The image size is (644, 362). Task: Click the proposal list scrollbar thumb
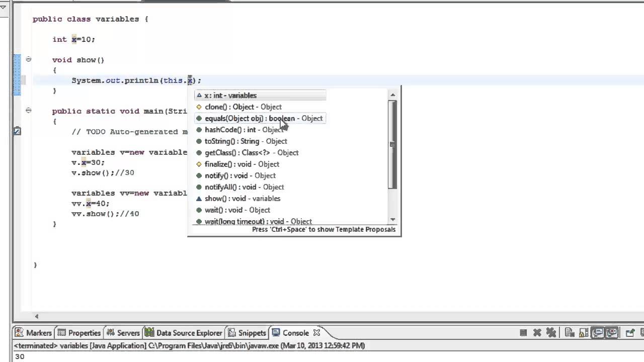[x=393, y=144]
